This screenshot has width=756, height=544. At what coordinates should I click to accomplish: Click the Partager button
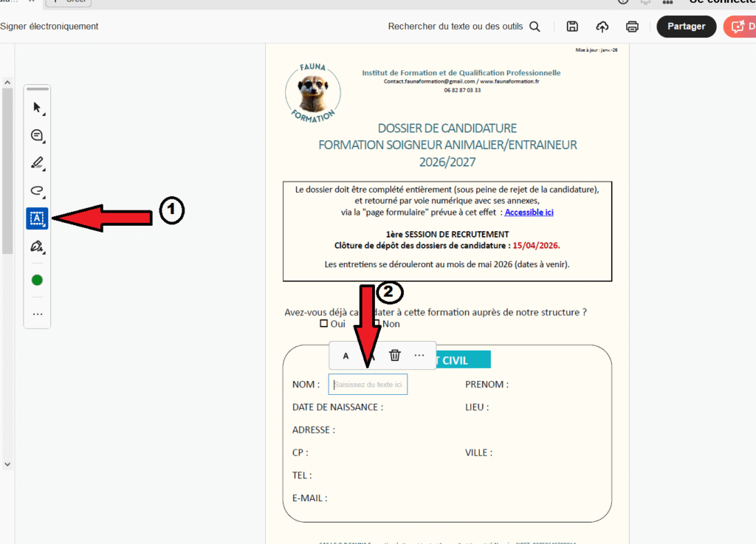686,27
